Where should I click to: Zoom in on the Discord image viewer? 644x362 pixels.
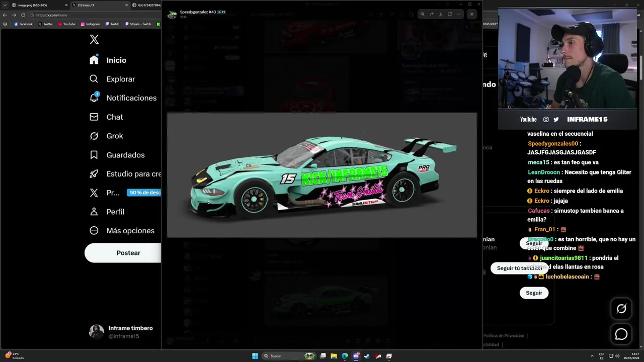[x=423, y=14]
